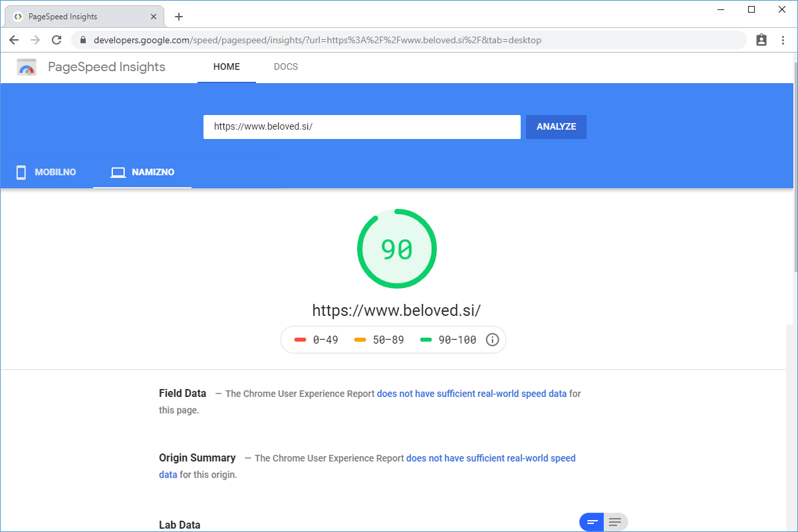The width and height of the screenshot is (798, 532).
Task: Open the HOME tab
Action: coord(227,67)
